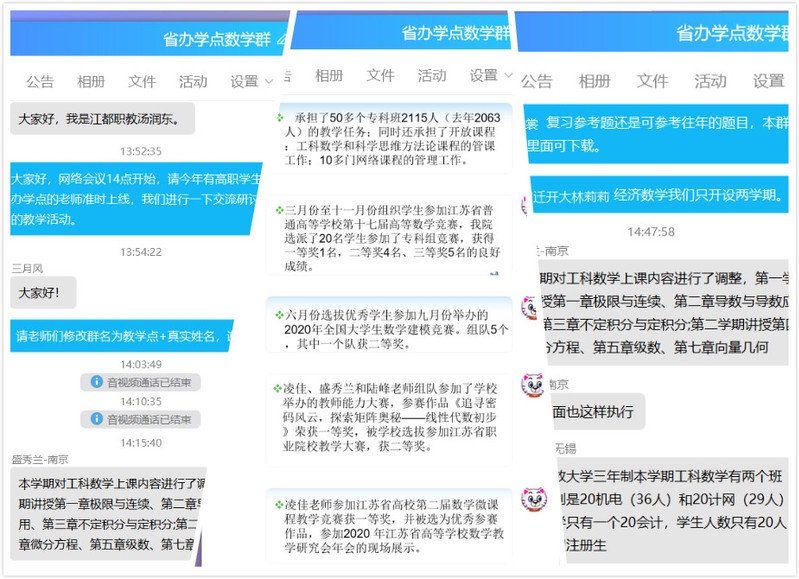Click the call icon in the 14:03:49 call-ended notice
The width and height of the screenshot is (799, 579).
98,382
